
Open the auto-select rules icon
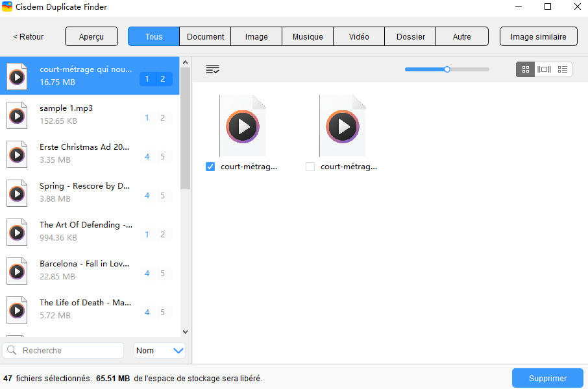tap(213, 69)
